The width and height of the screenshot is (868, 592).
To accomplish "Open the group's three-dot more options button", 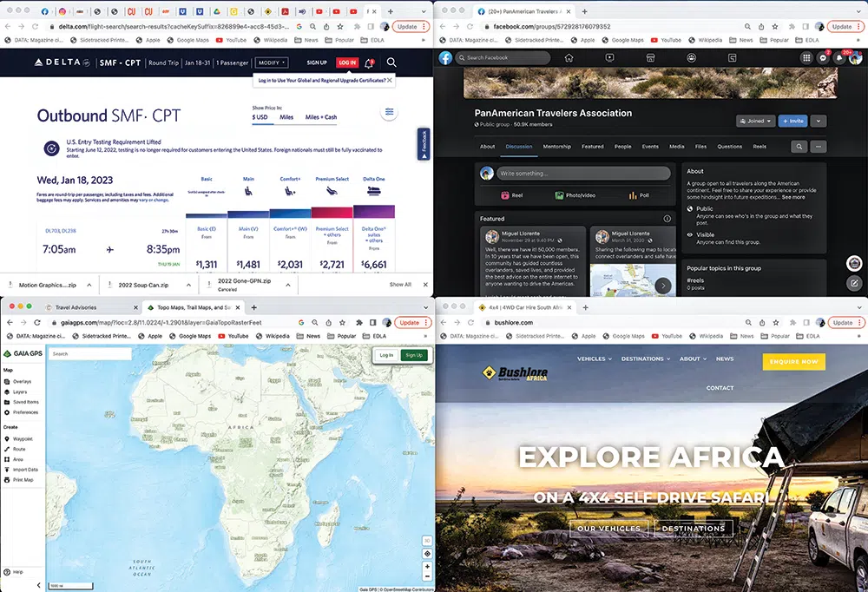I will [819, 147].
